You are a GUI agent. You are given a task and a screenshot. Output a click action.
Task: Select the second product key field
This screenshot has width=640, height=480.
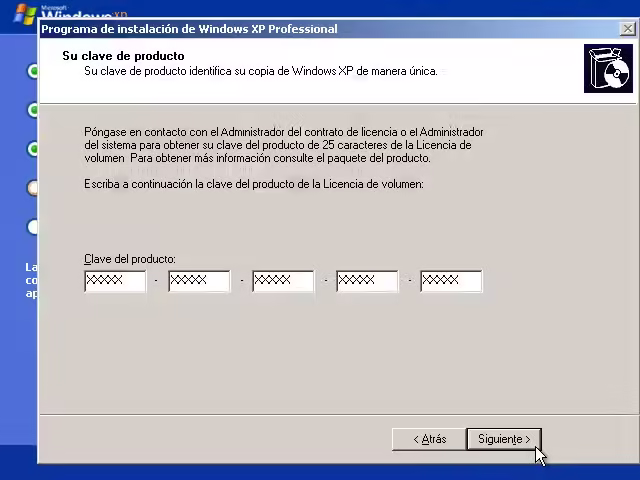(199, 281)
